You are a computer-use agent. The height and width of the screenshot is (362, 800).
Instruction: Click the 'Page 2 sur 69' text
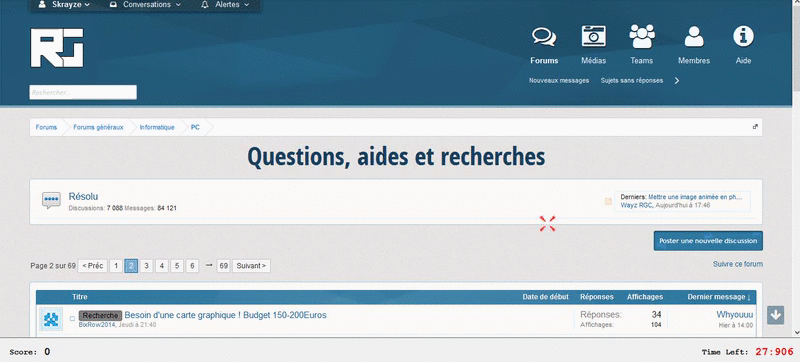click(x=53, y=266)
